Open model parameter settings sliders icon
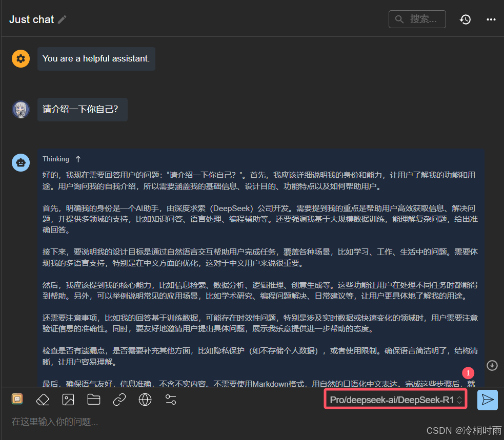Viewport: 504px width, 440px height. (171, 399)
